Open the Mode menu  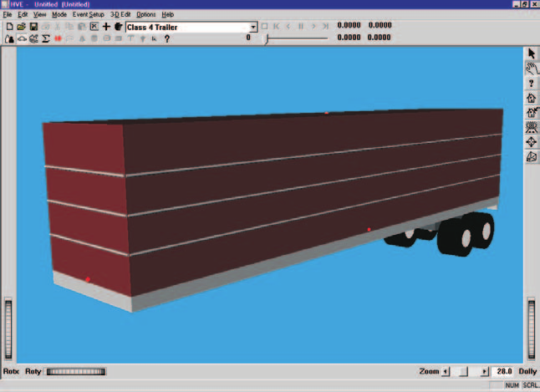coord(59,14)
